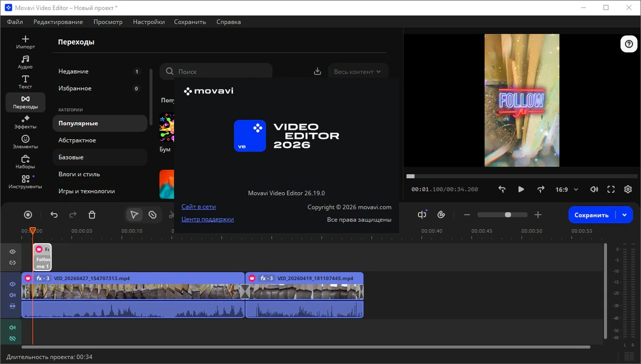Click the preview playback progress bar
The width and height of the screenshot is (641, 364).
pyautogui.click(x=522, y=176)
